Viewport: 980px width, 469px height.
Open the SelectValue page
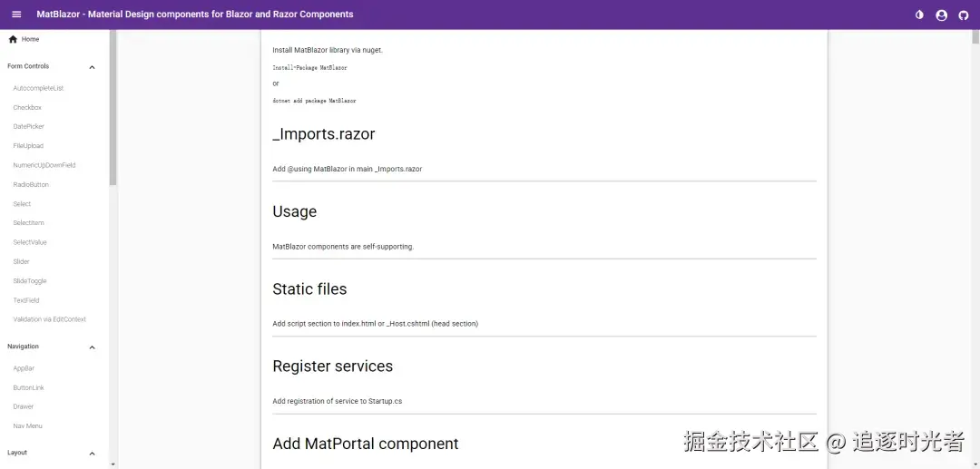pos(30,242)
